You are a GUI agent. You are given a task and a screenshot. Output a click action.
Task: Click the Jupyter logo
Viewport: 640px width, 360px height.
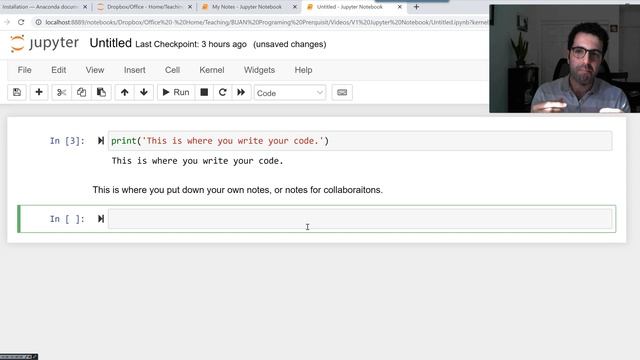click(44, 43)
